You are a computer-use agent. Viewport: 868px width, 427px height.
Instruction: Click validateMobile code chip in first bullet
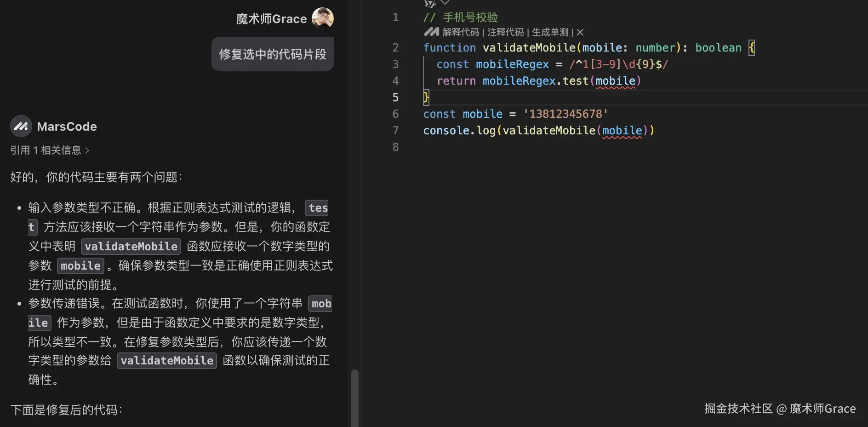[x=131, y=246]
